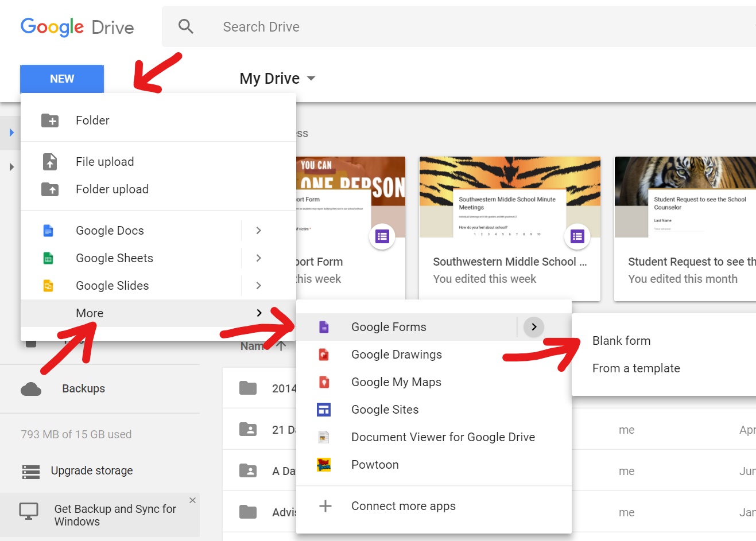Click the yellow Google Slides icon
The width and height of the screenshot is (756, 541).
[48, 286]
